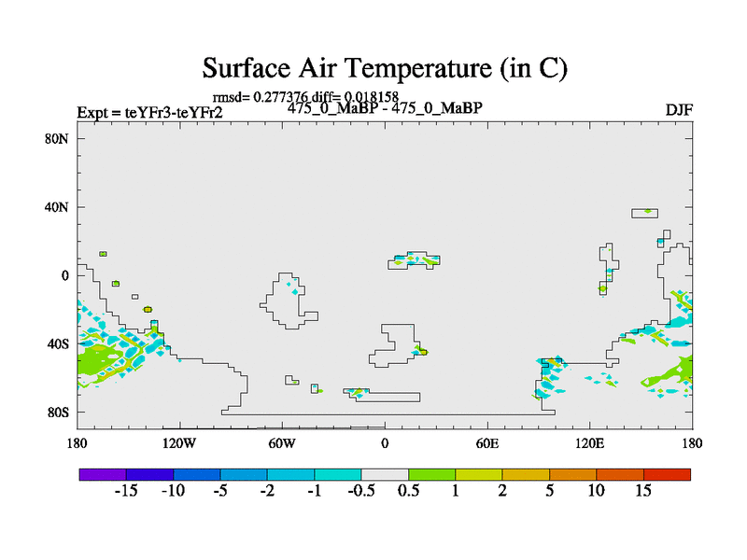This screenshot has width=747, height=560.
Task: Click the 80S latitude axis label
Action: pos(59,412)
